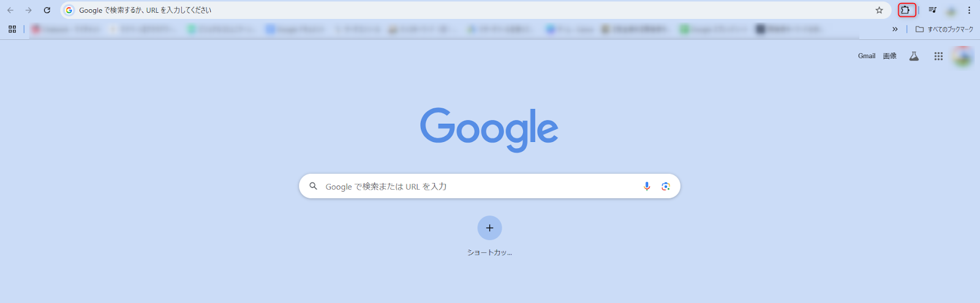Open the Extensions puzzle icon
Viewport: 980px width, 303px height.
click(905, 10)
